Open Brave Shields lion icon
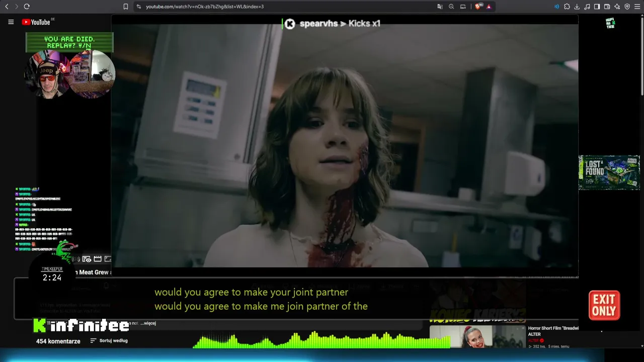The image size is (644, 362). pos(478,7)
